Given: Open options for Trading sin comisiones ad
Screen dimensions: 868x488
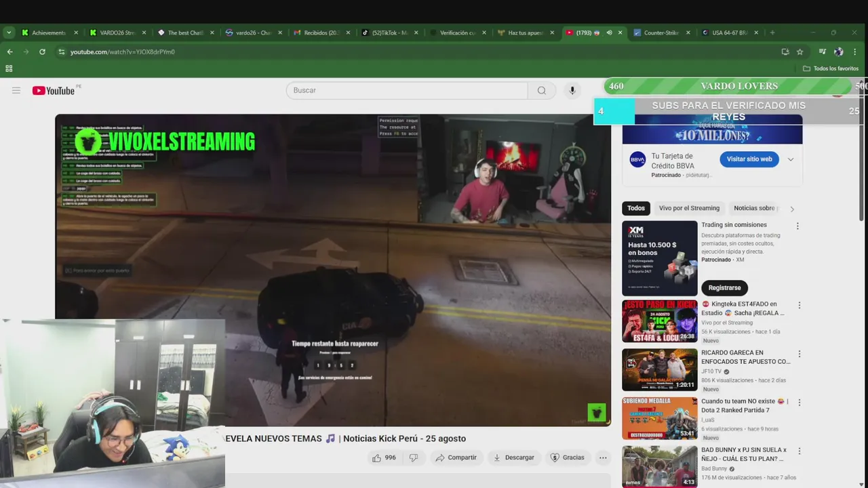Looking at the screenshot, I should (797, 226).
